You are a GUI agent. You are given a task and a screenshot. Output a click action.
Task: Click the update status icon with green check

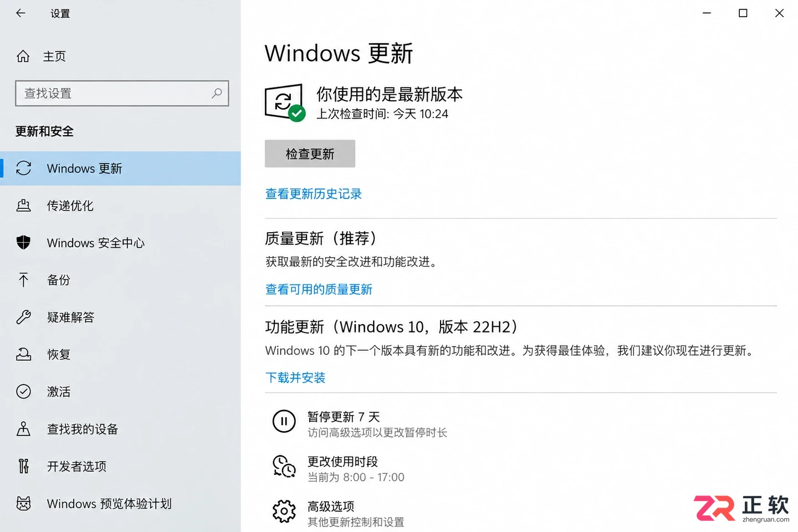coord(285,103)
